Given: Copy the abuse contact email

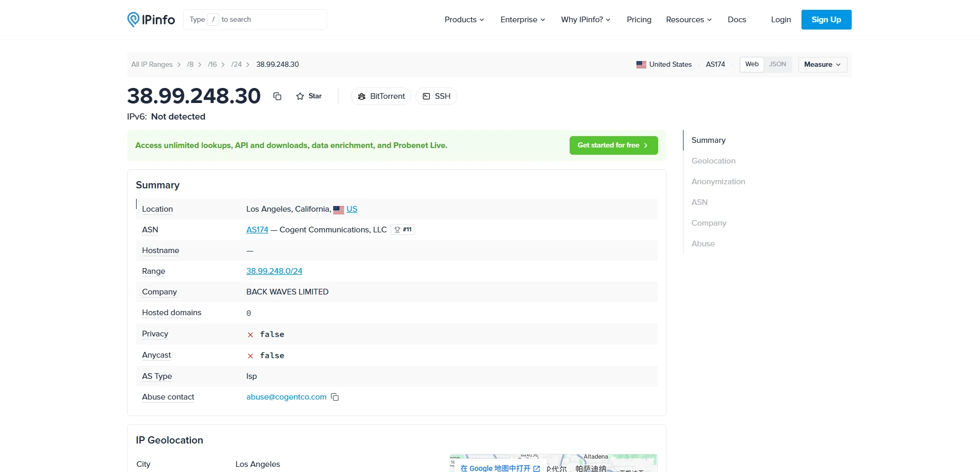Looking at the screenshot, I should [335, 397].
